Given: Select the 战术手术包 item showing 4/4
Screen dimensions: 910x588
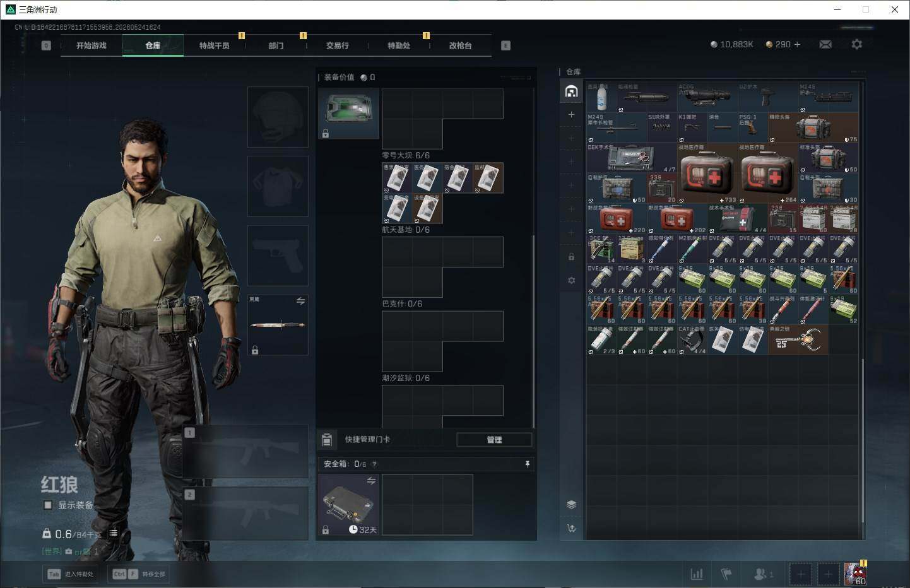Looking at the screenshot, I should (737, 219).
